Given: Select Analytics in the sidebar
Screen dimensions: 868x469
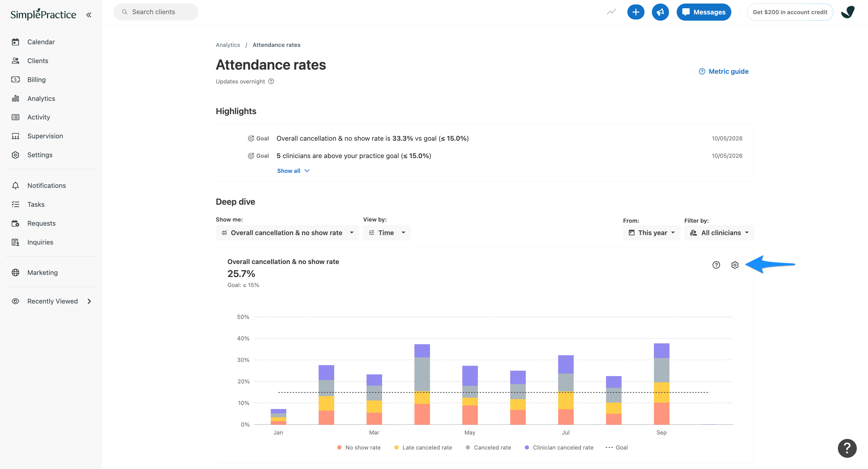Looking at the screenshot, I should tap(41, 98).
